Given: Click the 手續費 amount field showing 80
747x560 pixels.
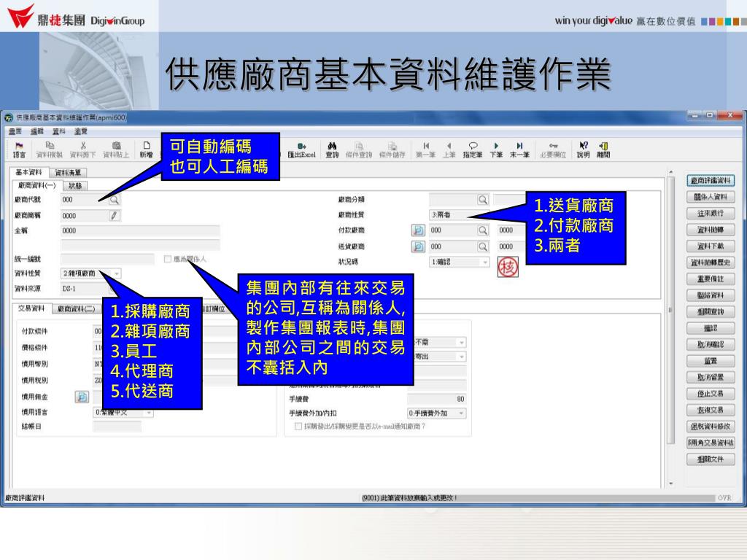Looking at the screenshot, I should coord(437,399).
